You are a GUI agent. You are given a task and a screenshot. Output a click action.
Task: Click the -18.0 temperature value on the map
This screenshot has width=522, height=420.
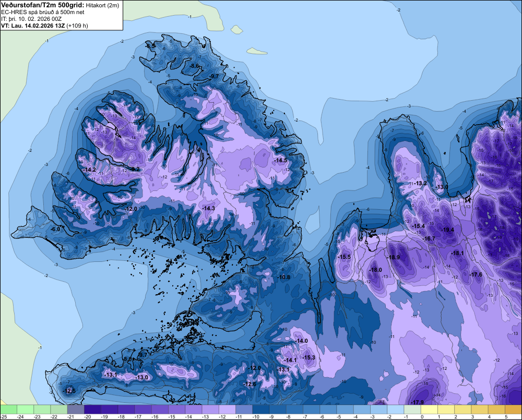pos(375,270)
